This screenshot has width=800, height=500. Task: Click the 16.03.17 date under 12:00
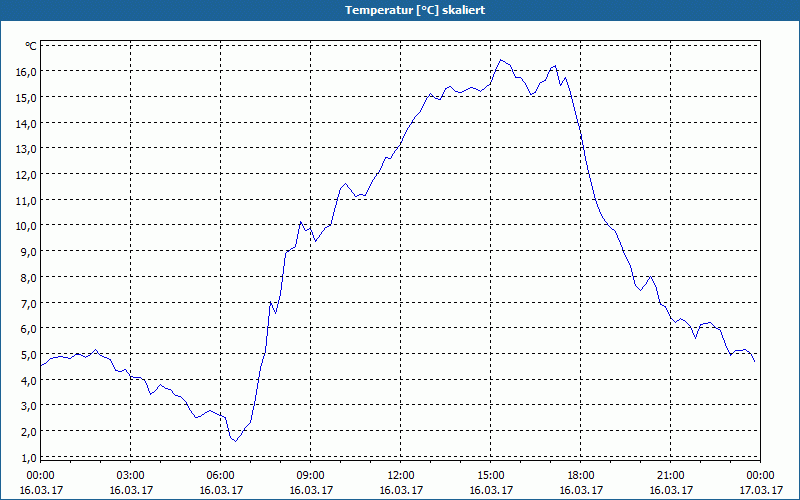[x=401, y=490]
